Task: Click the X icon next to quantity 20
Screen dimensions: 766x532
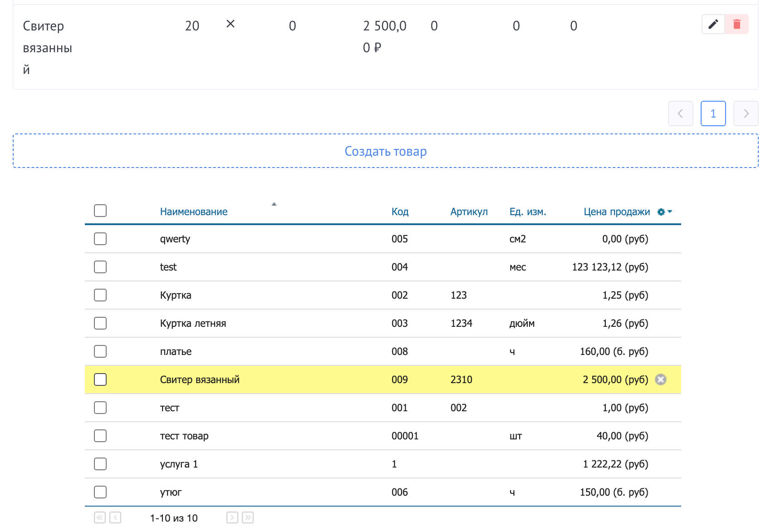Action: [x=231, y=24]
